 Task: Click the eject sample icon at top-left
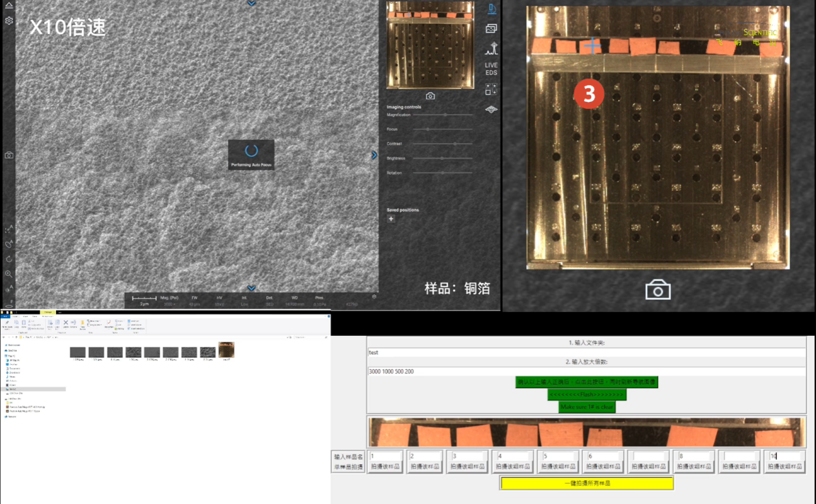[x=9, y=5]
